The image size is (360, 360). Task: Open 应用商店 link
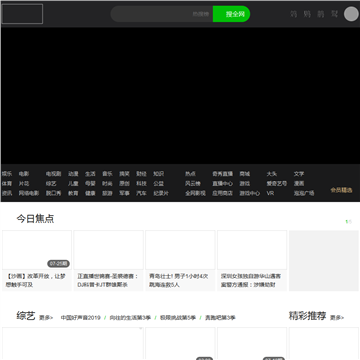[222, 193]
